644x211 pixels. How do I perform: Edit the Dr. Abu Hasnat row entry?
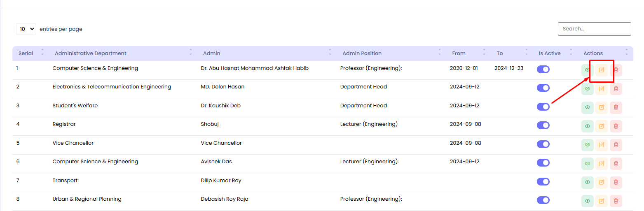click(x=601, y=70)
